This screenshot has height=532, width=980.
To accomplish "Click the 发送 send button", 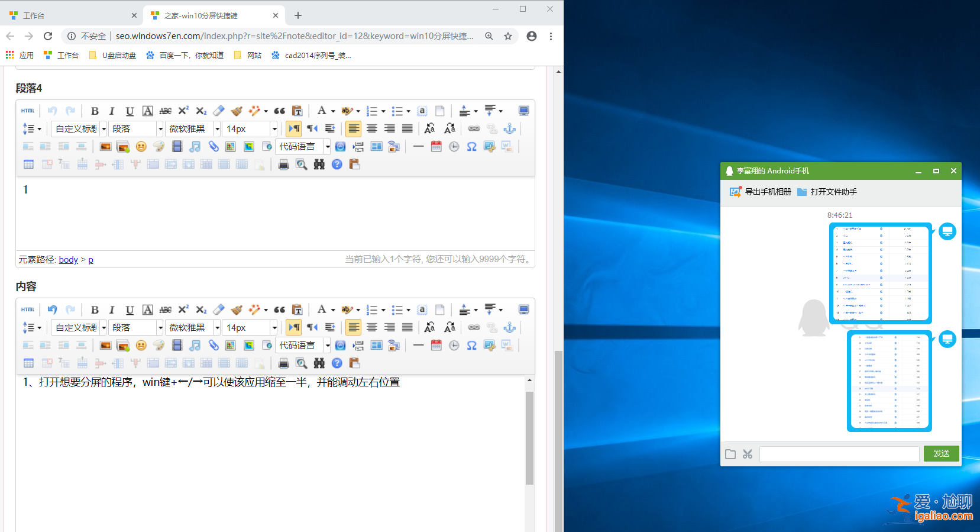I will tap(941, 454).
